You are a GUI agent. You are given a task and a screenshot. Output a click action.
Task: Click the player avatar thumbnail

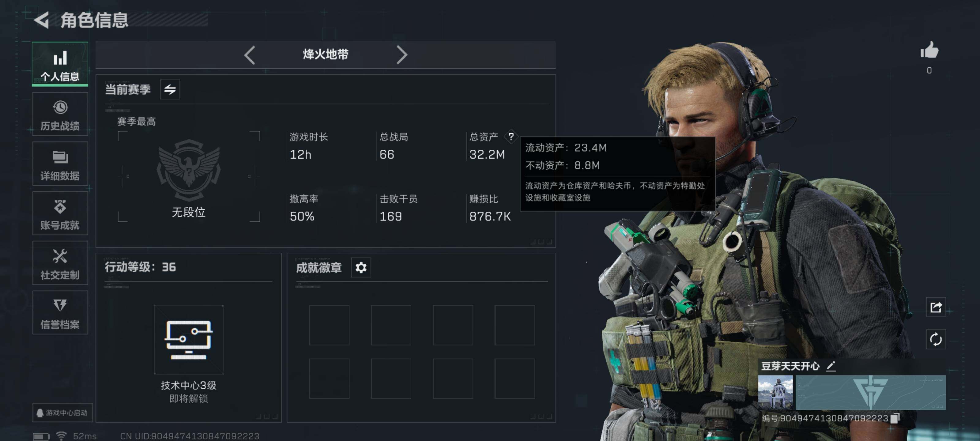tap(775, 393)
